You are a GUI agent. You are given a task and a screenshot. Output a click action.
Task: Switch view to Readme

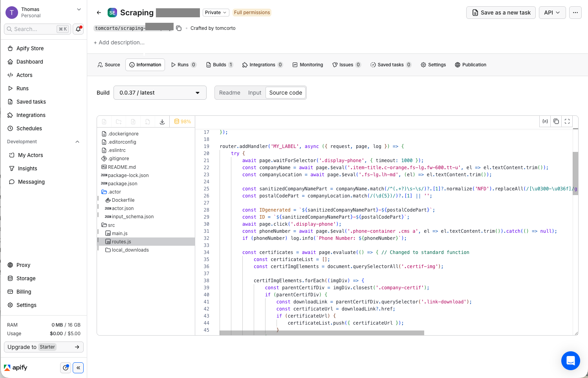click(230, 93)
